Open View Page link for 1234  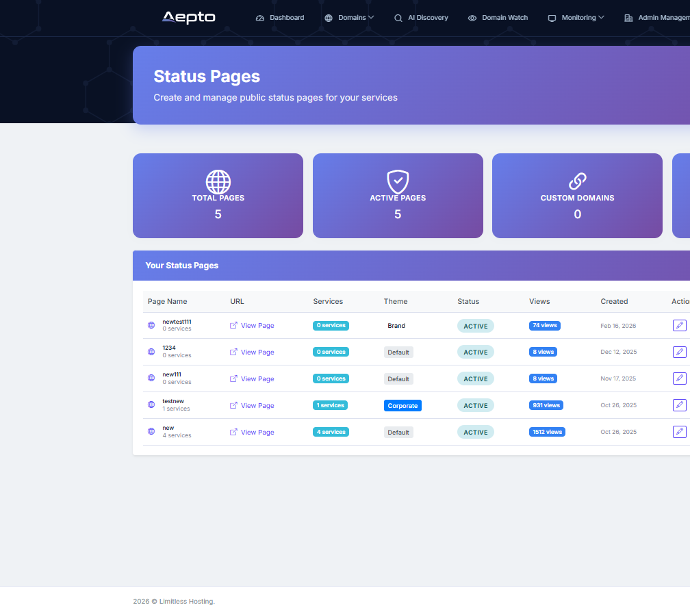tap(252, 352)
